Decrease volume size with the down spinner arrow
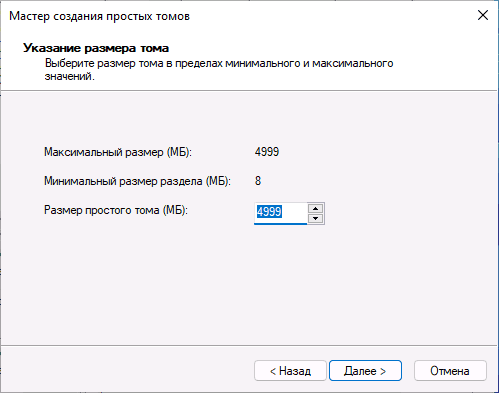This screenshot has height=393, width=499. [x=315, y=218]
